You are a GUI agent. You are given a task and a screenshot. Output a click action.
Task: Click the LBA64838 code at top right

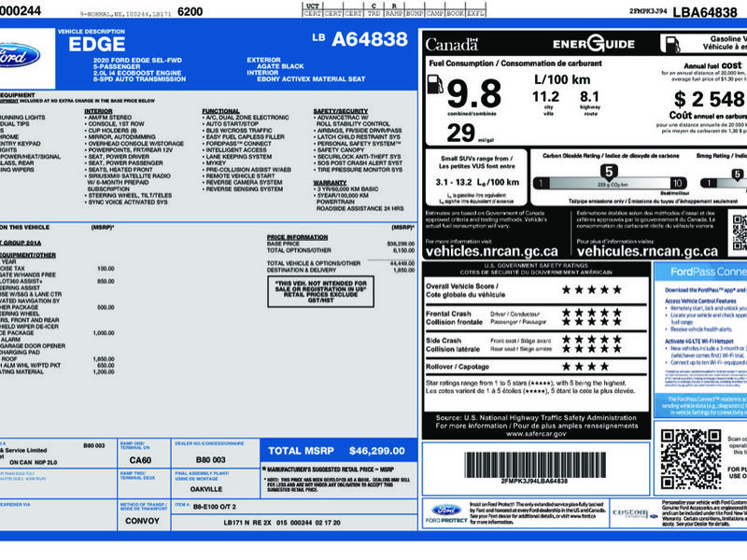pyautogui.click(x=705, y=12)
